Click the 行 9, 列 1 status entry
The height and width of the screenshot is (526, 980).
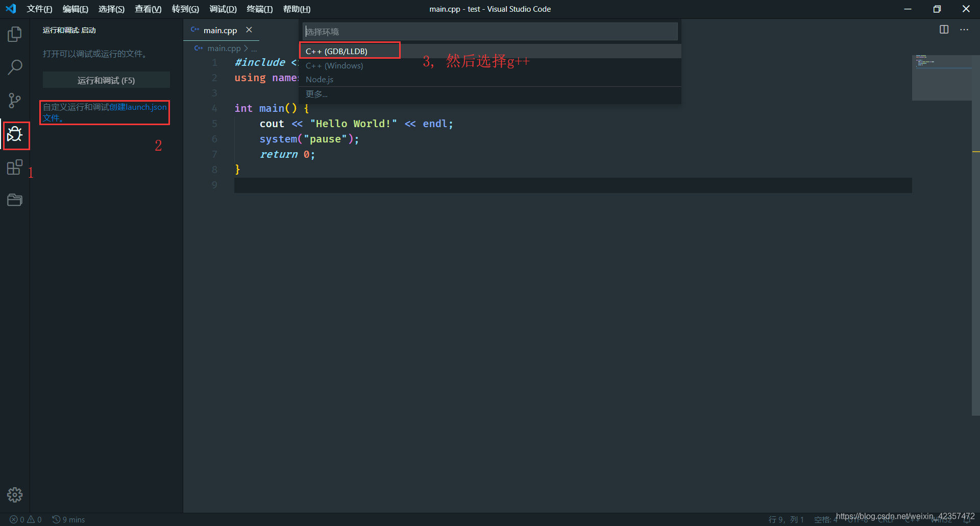[x=786, y=519]
